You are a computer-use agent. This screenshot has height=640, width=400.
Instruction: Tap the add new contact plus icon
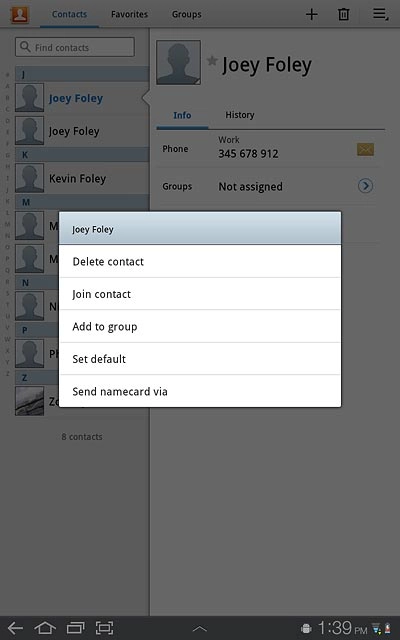coord(311,14)
